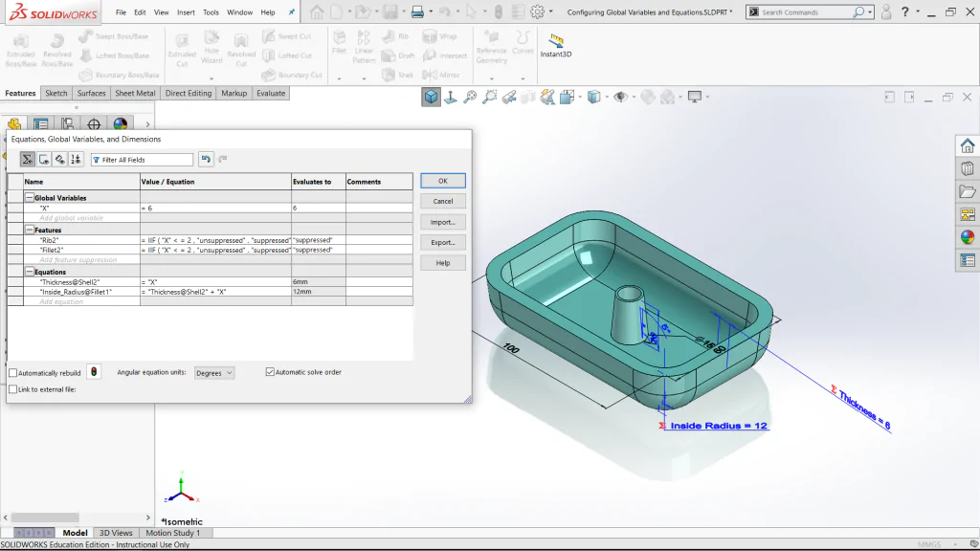Screen dimensions: 980x551
Task: Open the File Explorer task pane icon
Action: click(968, 191)
